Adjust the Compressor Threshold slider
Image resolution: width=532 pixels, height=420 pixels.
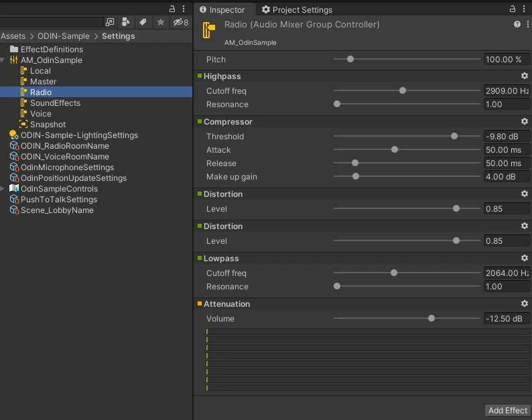407,136
